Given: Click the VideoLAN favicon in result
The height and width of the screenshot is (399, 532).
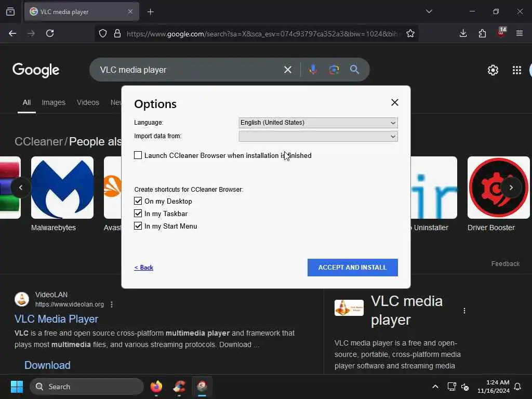Looking at the screenshot, I should pos(22,299).
